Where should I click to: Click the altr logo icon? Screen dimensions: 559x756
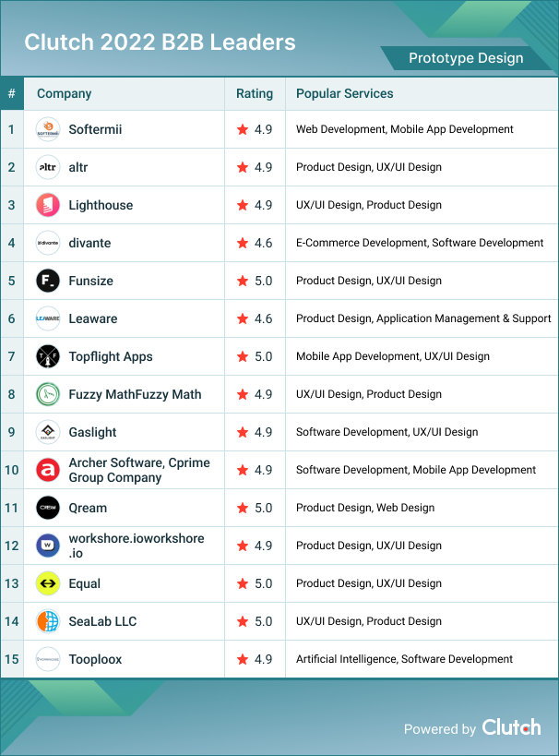[48, 167]
